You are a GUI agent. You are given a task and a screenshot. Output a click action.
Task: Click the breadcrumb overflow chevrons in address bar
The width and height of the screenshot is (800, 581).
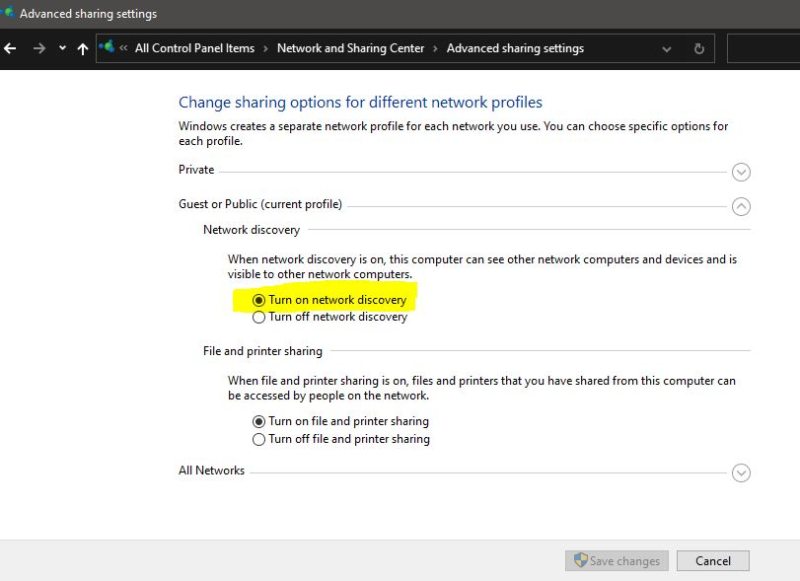click(x=124, y=48)
